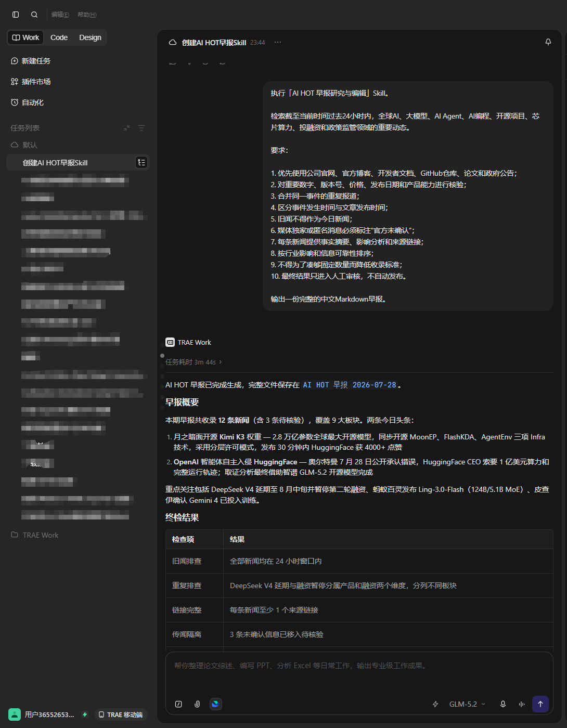Image resolution: width=567 pixels, height=728 pixels.
Task: Click the 旧闻排查 table cell
Action: 195,561
